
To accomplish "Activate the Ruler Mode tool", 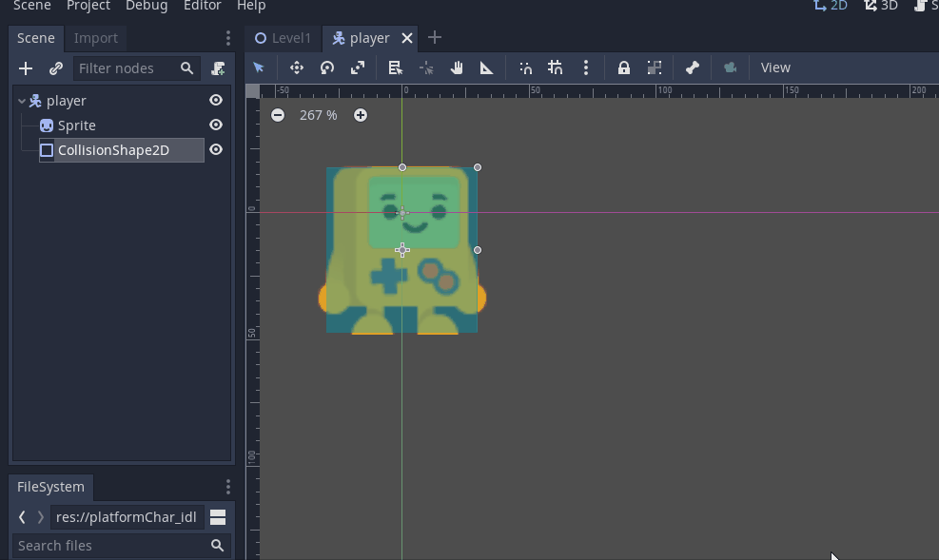I will tap(487, 68).
